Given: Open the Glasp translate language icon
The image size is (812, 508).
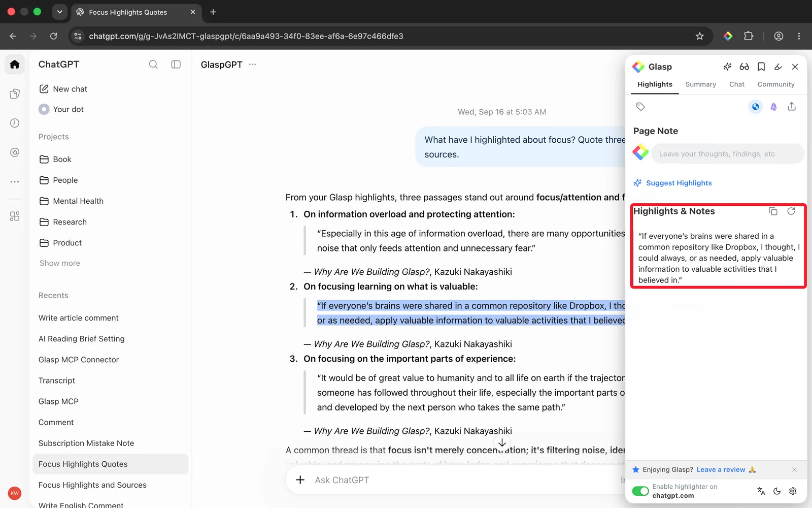Looking at the screenshot, I should pos(761,491).
